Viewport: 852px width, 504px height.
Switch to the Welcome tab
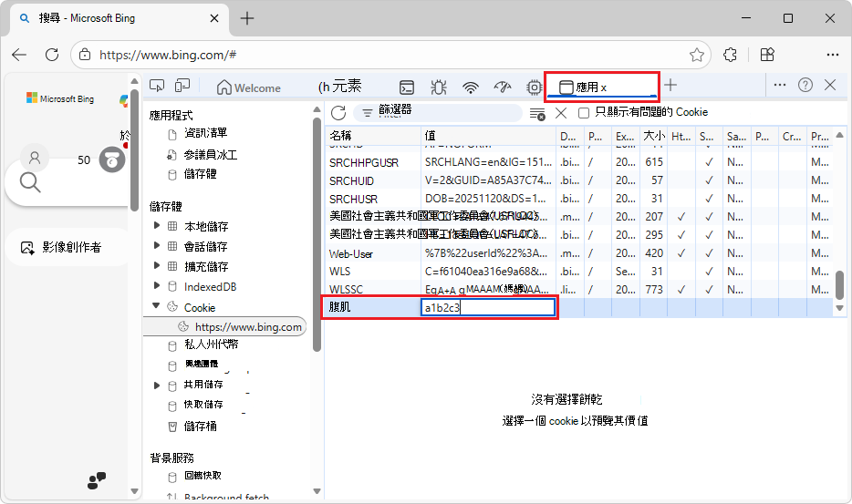tap(249, 87)
